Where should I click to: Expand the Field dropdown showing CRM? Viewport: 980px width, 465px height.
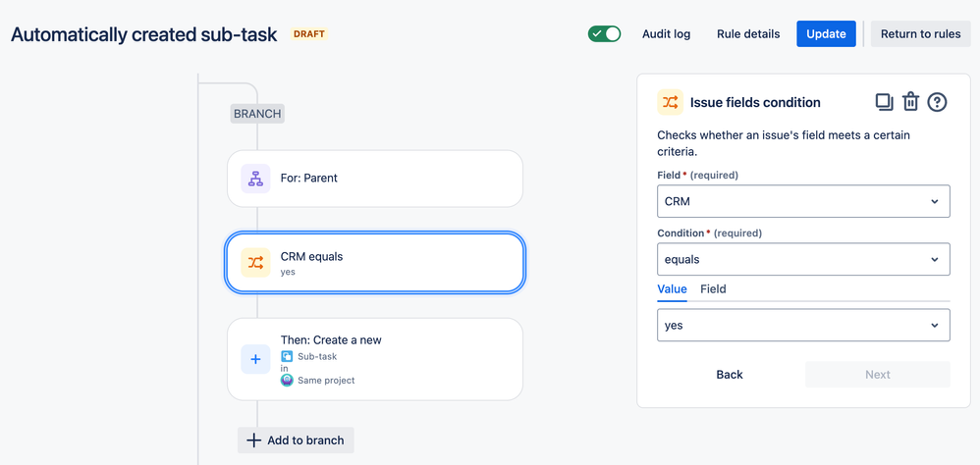[802, 201]
